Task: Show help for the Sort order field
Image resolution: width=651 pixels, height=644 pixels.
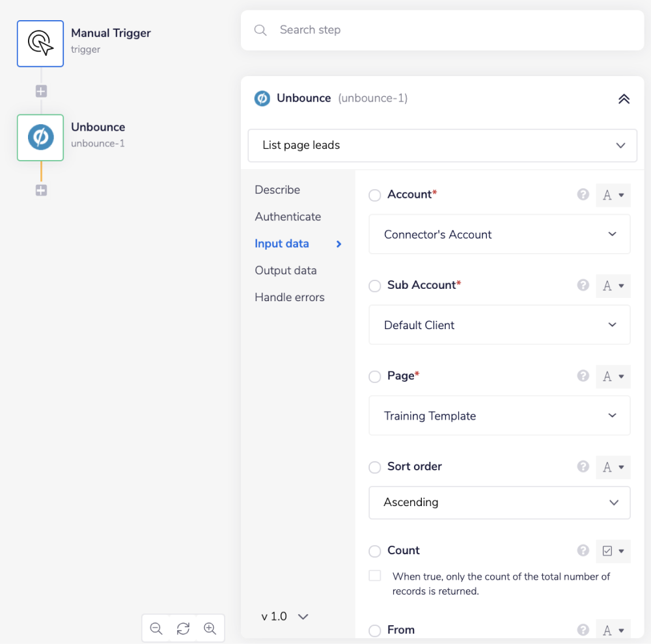Action: click(583, 466)
